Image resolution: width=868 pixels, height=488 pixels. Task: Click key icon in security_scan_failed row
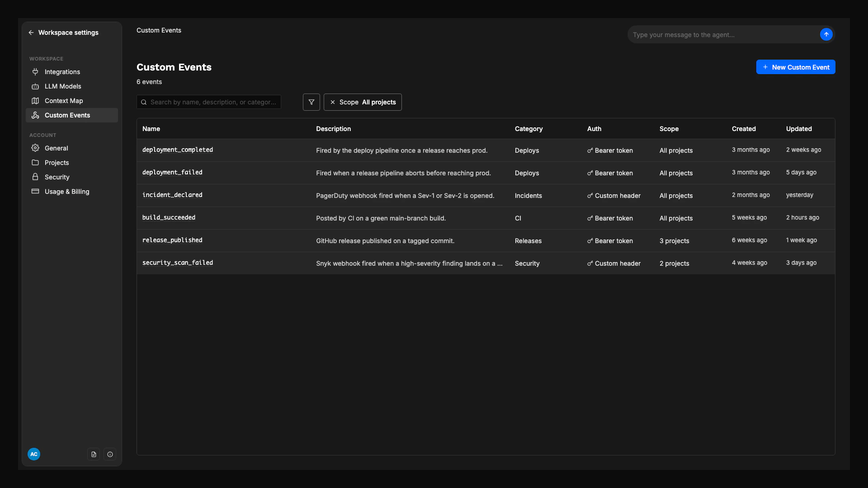[590, 263]
